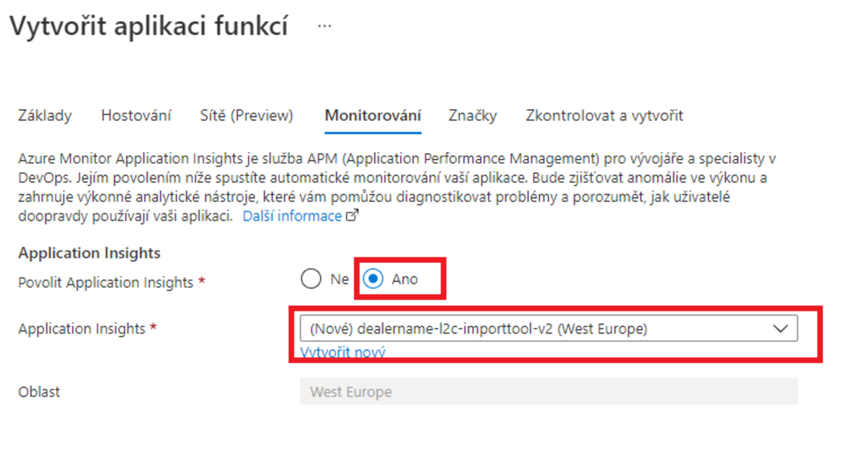
Task: Open the Hostování tab
Action: point(136,116)
